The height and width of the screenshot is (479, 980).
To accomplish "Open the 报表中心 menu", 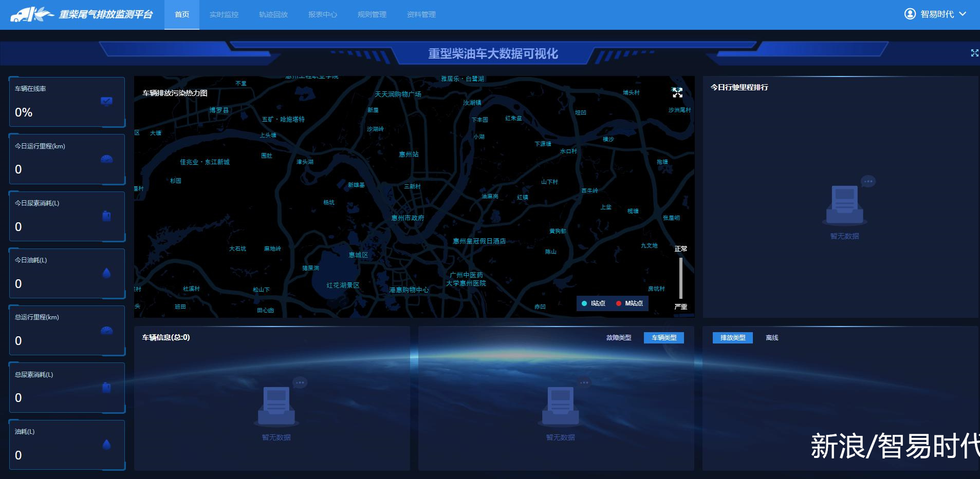I will click(x=322, y=14).
